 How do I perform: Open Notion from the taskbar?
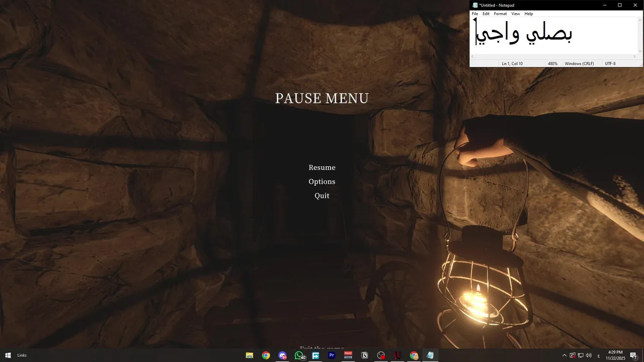tap(365, 355)
